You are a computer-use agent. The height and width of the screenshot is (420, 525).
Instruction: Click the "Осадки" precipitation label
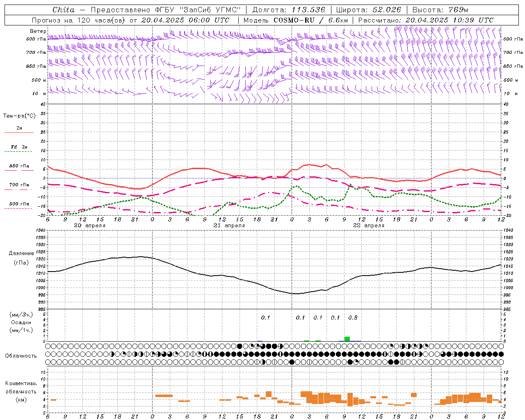(x=21, y=322)
